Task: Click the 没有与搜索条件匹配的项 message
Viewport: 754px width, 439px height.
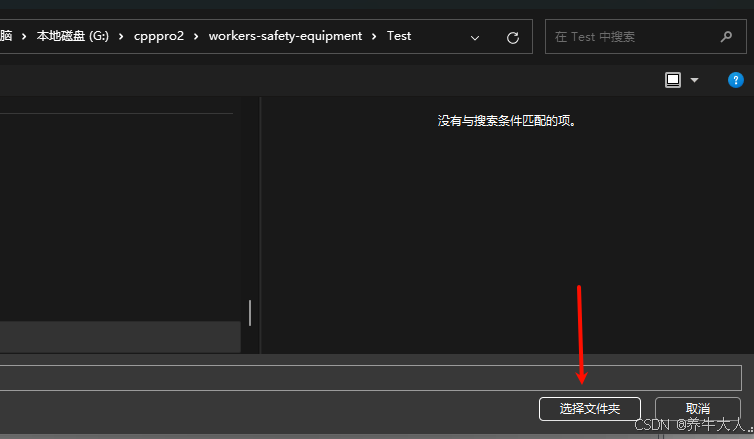Action: click(507, 121)
